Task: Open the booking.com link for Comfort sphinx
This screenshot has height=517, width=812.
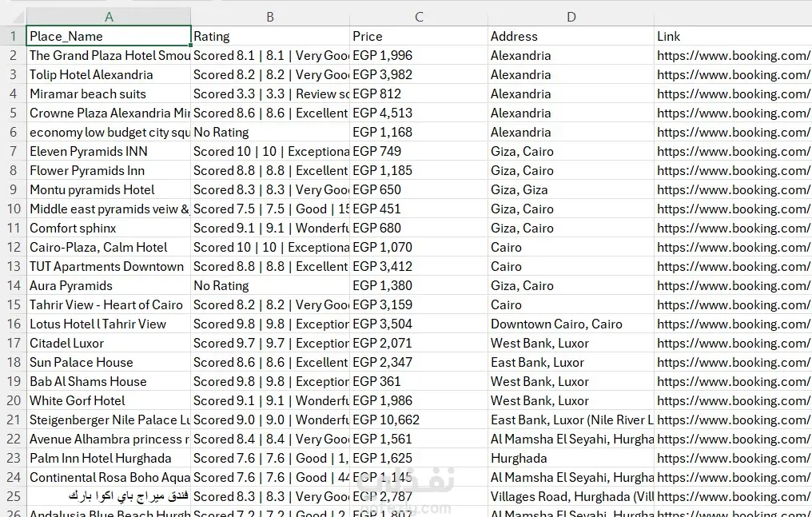Action: [734, 228]
